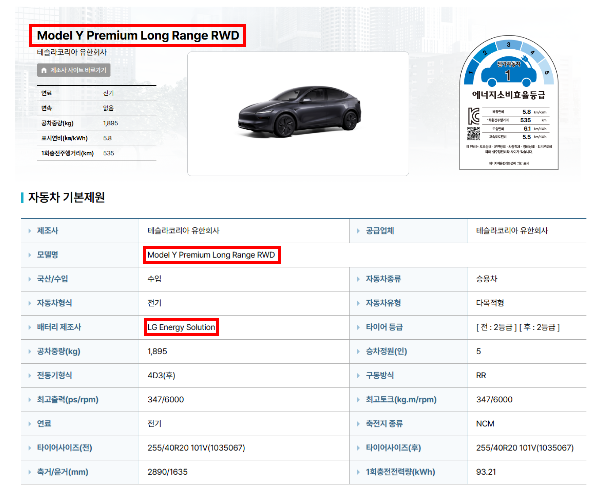Click the home icon in the gray button

(x=44, y=70)
